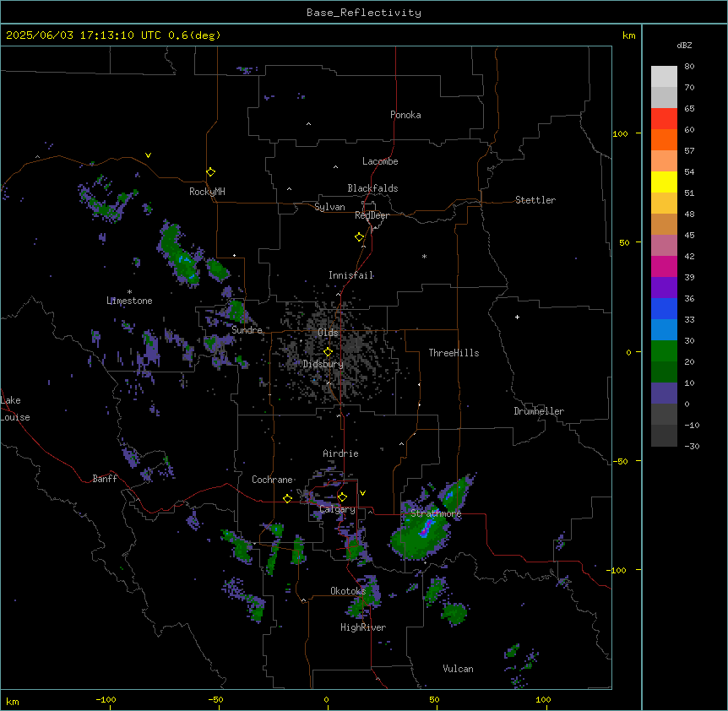
Task: Click the Cochrane label
Action: (x=272, y=480)
